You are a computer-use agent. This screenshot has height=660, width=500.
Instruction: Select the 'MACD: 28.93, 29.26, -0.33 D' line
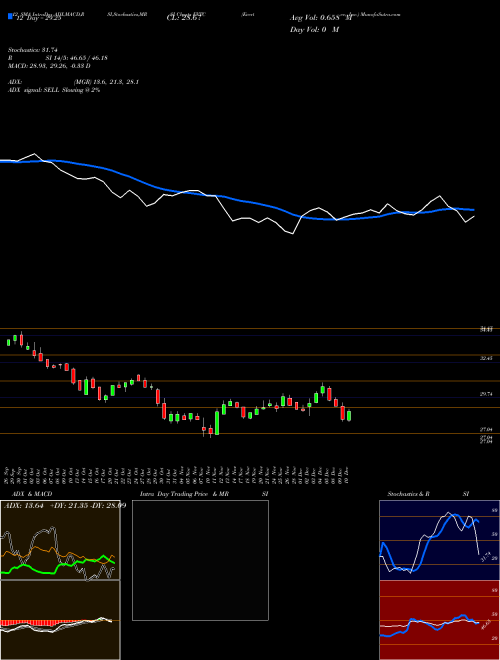click(49, 66)
